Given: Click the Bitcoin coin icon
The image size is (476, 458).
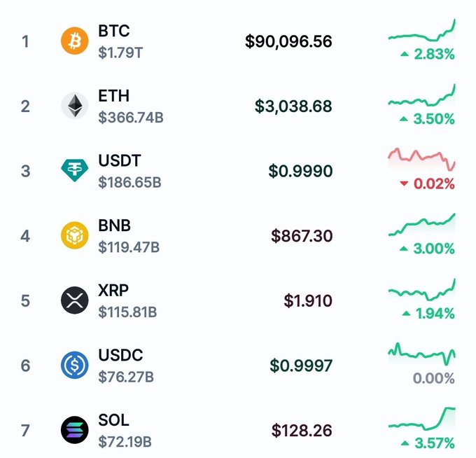Looking at the screenshot, I should 74,41.
